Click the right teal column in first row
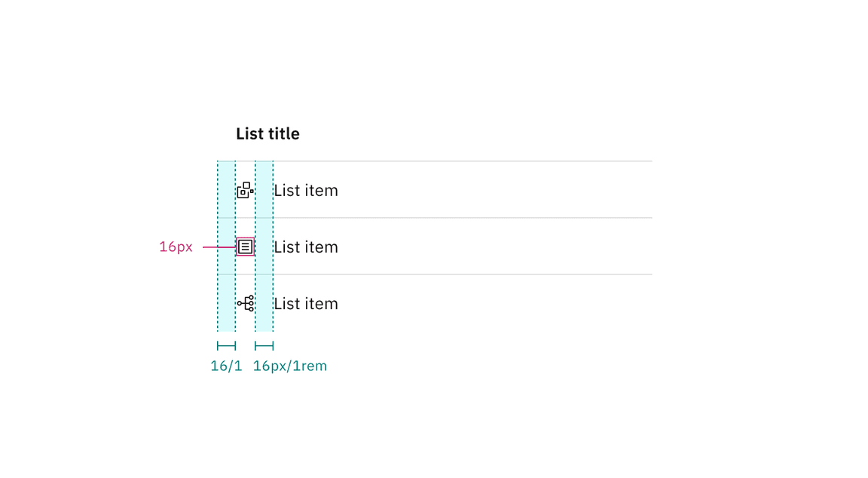This screenshot has width=868, height=478. pyautogui.click(x=264, y=190)
